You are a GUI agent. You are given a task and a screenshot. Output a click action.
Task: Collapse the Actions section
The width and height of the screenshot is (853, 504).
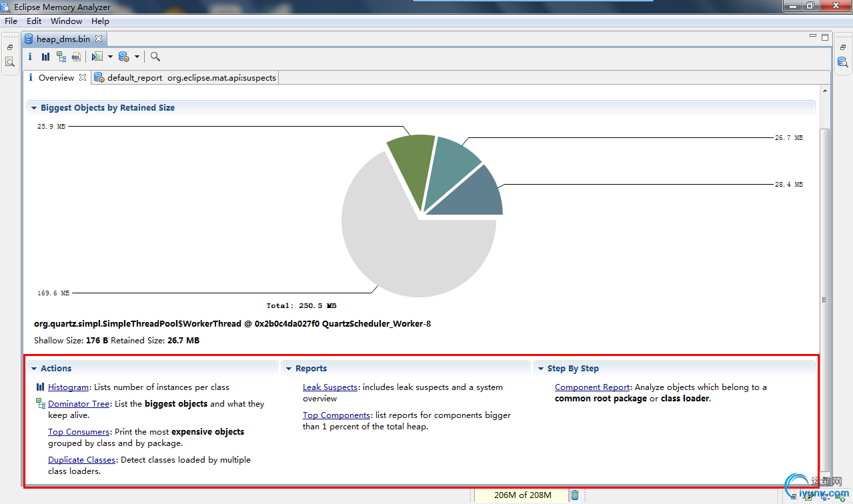(33, 369)
